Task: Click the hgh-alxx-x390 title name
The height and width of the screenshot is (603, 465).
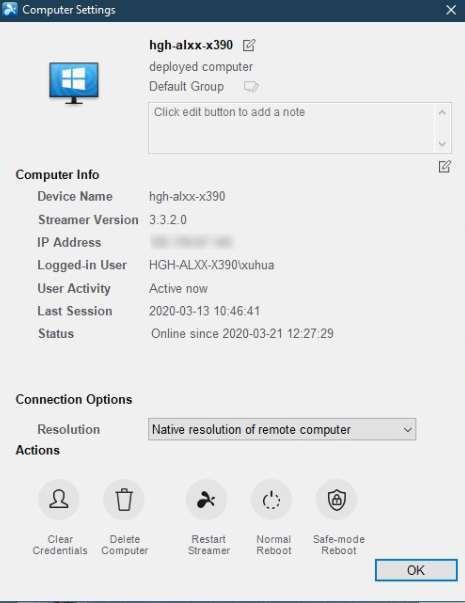Action: tap(191, 45)
